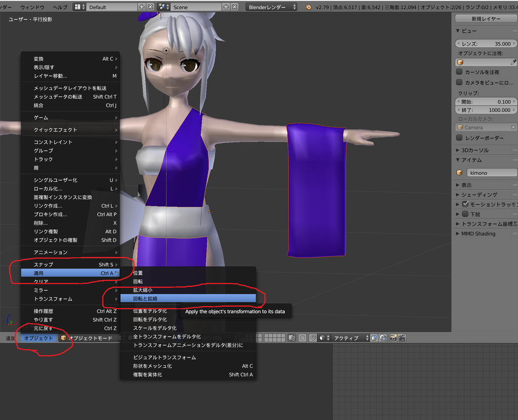Click the Blender logo in header

308,7
